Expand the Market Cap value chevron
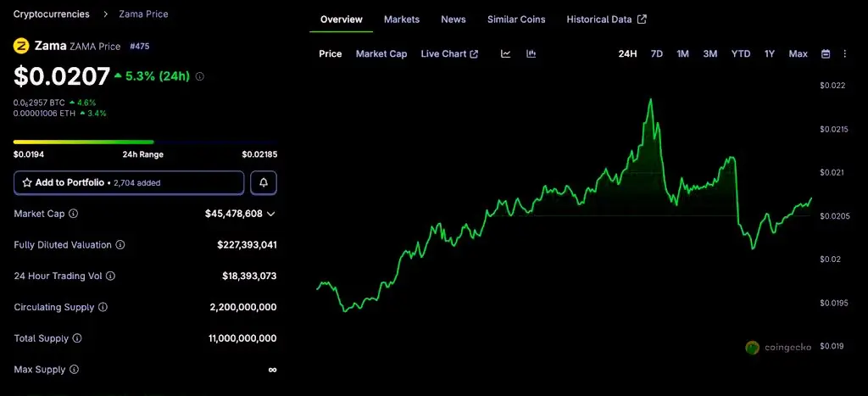The width and height of the screenshot is (868, 396). tap(270, 214)
